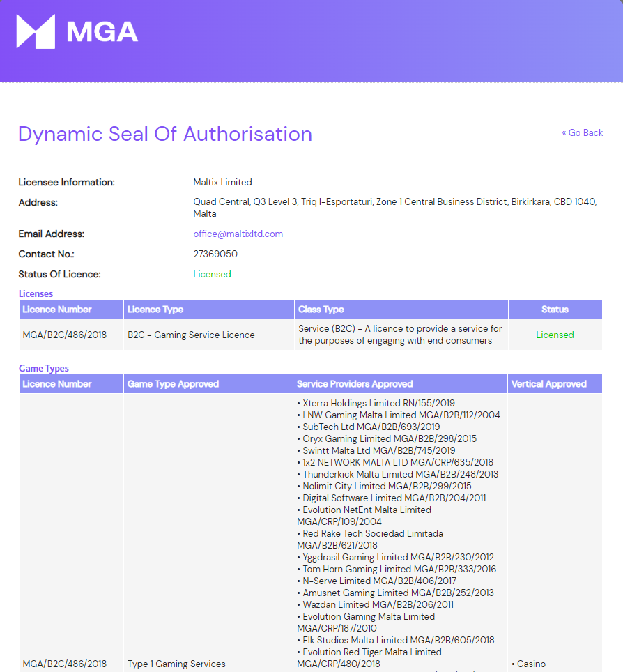The image size is (623, 672).
Task: Click the B2C – Gaming Service Licence cell
Action: 191,335
